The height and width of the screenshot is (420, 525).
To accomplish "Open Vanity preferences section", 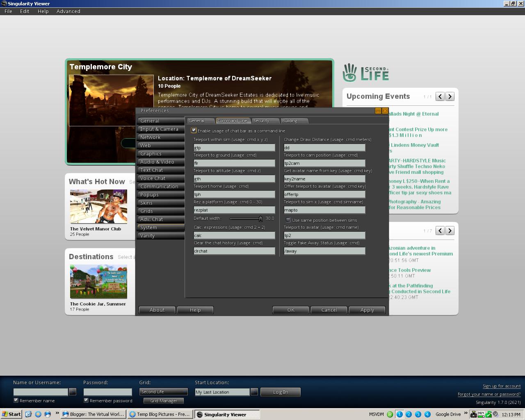I will [x=161, y=235].
